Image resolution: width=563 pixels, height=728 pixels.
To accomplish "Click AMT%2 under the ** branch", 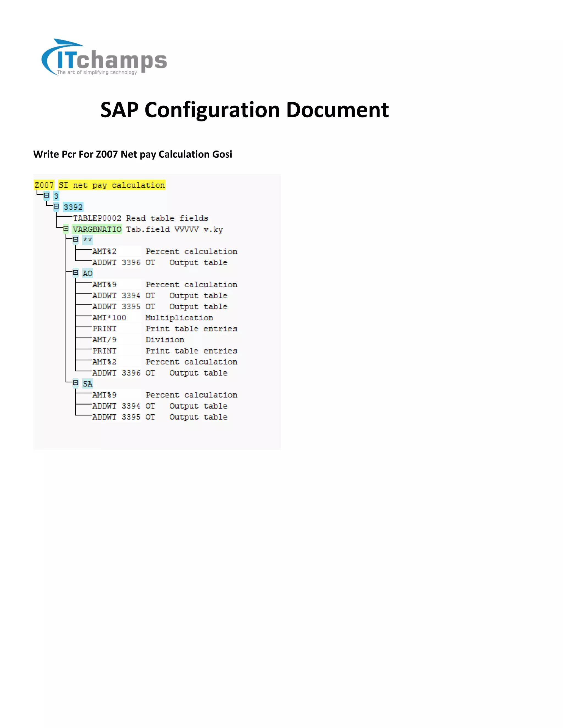I will tap(104, 251).
